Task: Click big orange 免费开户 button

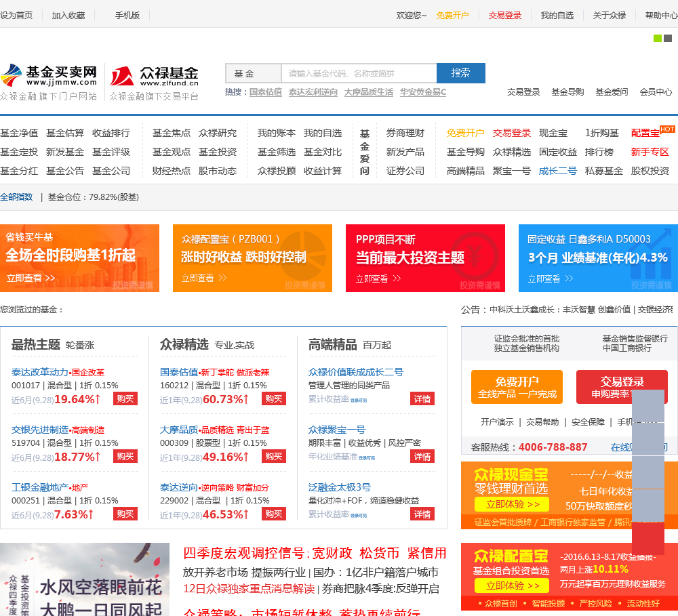Action: click(517, 387)
